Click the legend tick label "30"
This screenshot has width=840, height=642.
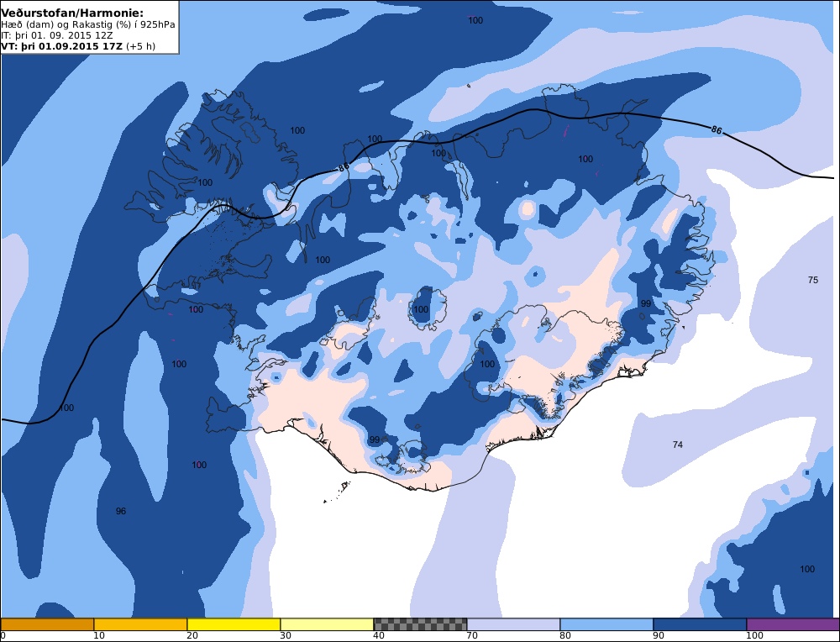(286, 635)
